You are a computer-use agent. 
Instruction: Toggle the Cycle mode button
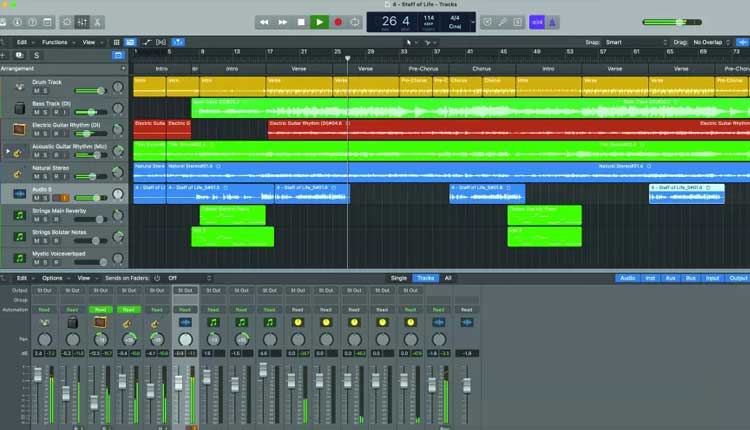(354, 21)
